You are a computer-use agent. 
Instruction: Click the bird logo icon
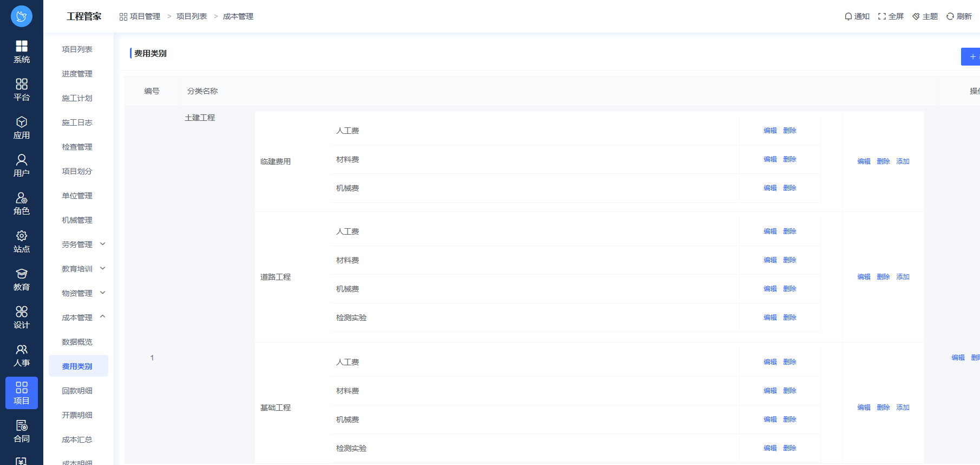pos(22,16)
